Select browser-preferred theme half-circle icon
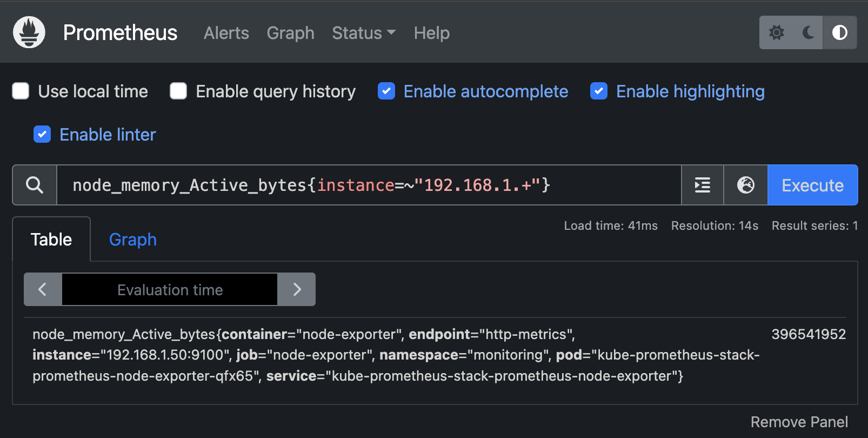 tap(840, 32)
